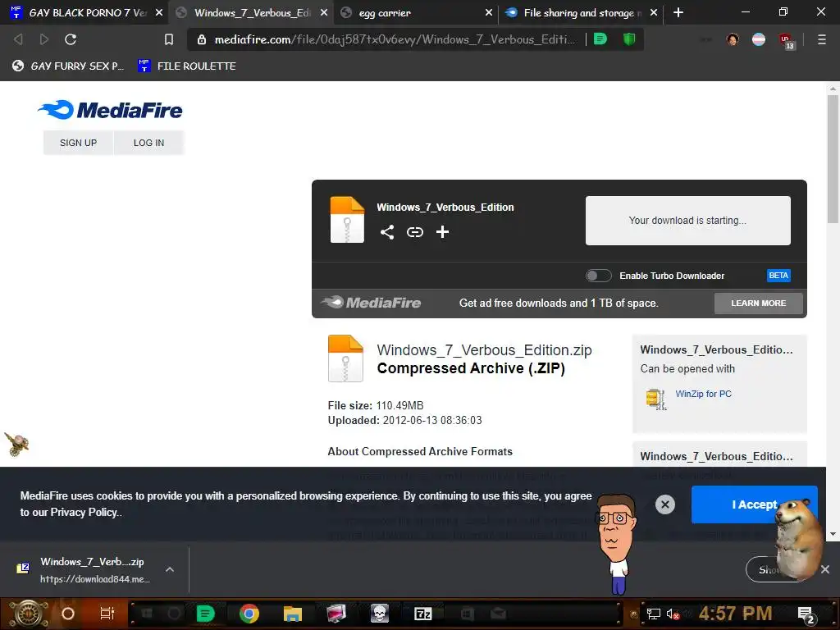
Task: Switch to the Windows_7_Verbous_Edi tab
Action: (x=253, y=12)
